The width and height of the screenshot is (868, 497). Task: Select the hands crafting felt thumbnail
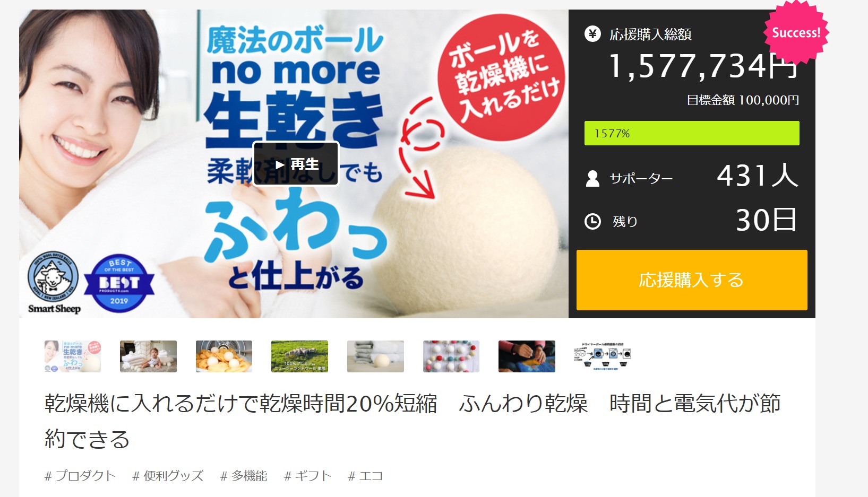tap(527, 356)
